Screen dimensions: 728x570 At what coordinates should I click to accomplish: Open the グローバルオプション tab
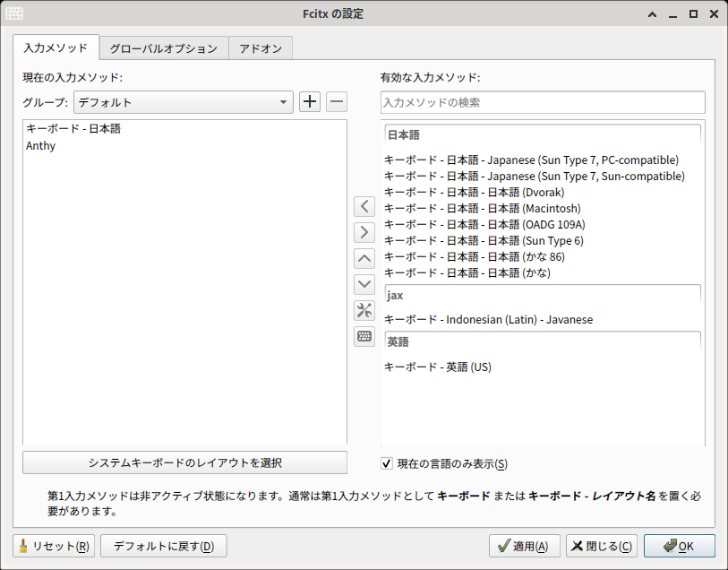pyautogui.click(x=164, y=48)
